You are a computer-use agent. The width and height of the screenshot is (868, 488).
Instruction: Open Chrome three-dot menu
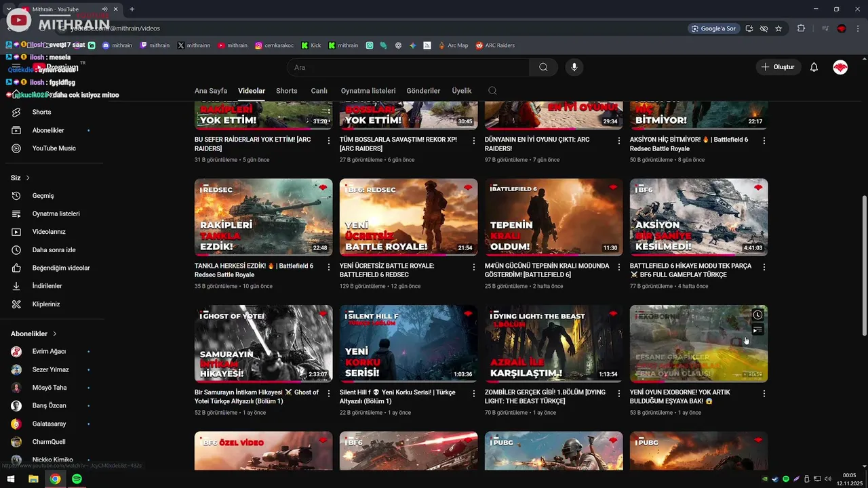point(858,28)
